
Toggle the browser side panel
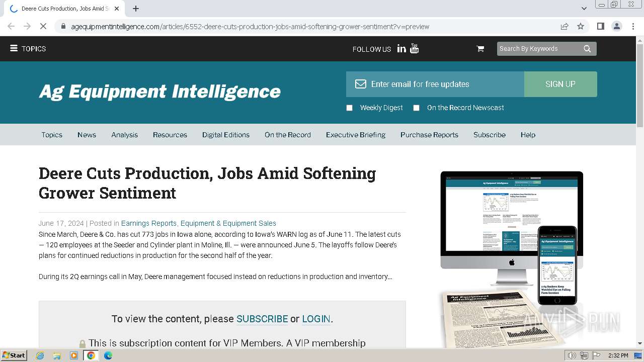pos(600,26)
